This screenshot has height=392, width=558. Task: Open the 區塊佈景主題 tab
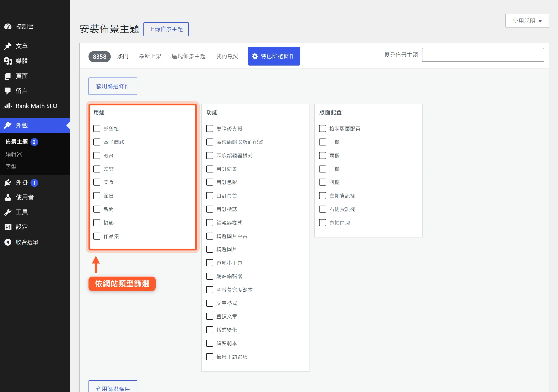click(x=189, y=56)
